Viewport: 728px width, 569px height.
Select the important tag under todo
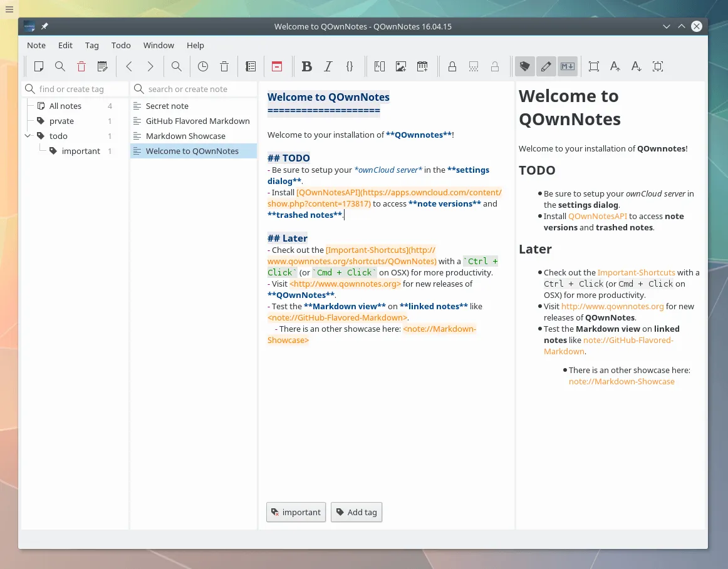click(x=81, y=151)
